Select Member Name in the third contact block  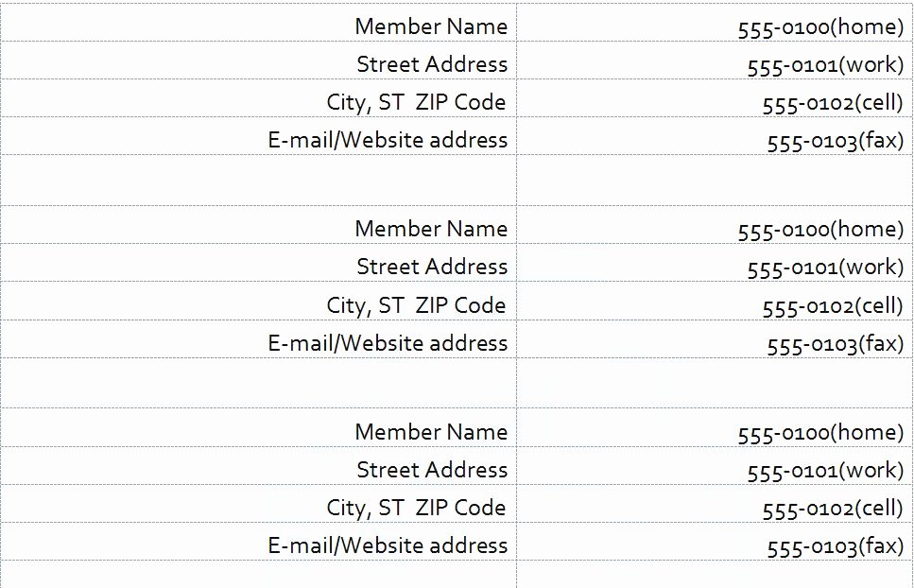(431, 432)
